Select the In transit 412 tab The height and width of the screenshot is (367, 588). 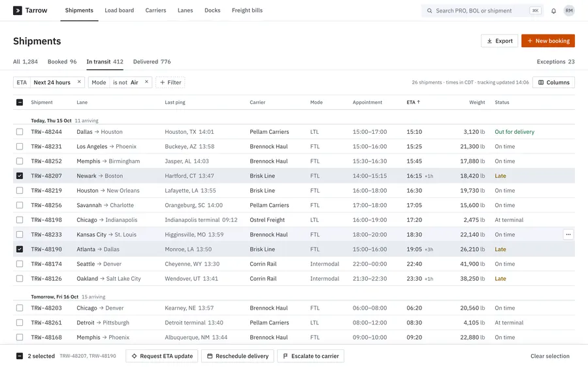pos(105,61)
